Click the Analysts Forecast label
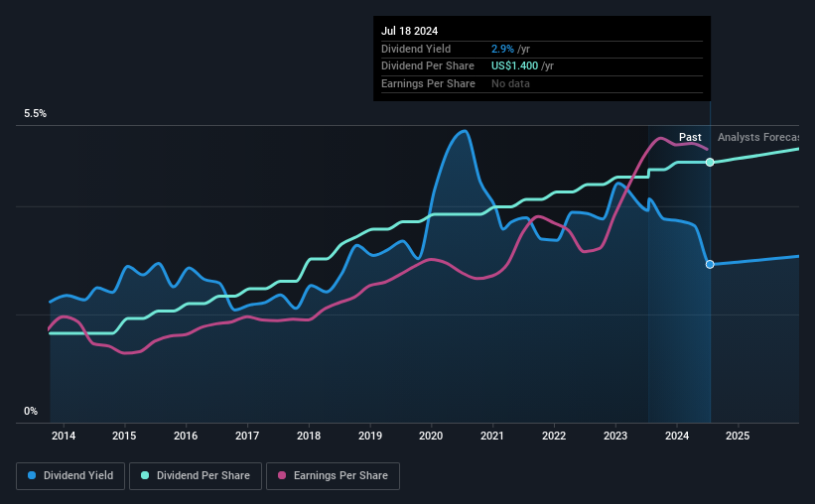Viewport: 815px width, 504px height. point(758,137)
